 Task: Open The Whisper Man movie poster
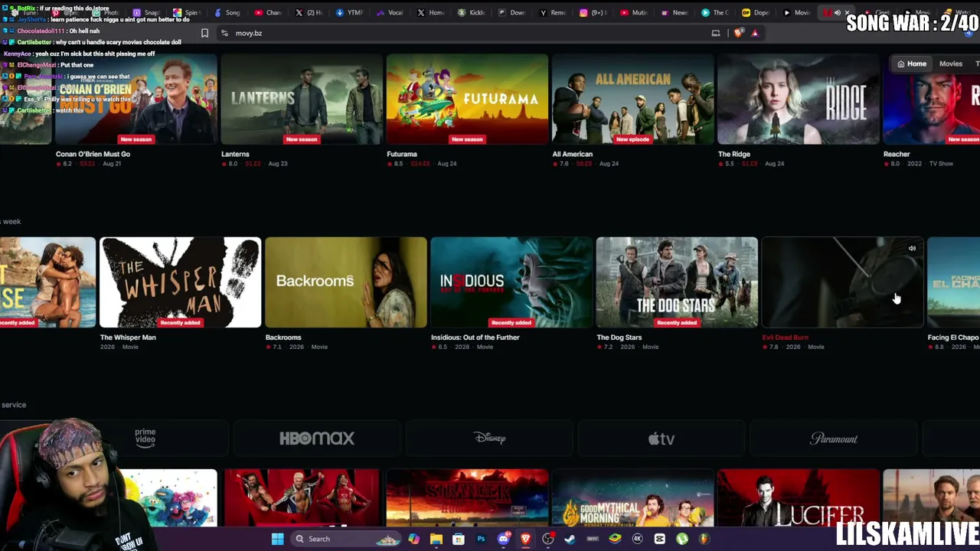click(181, 282)
